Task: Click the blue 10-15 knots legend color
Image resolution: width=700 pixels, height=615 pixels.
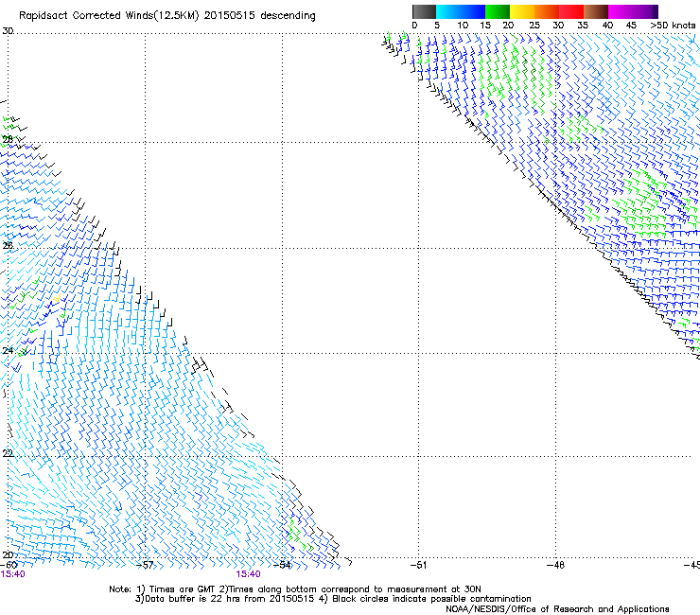Action: [473, 11]
